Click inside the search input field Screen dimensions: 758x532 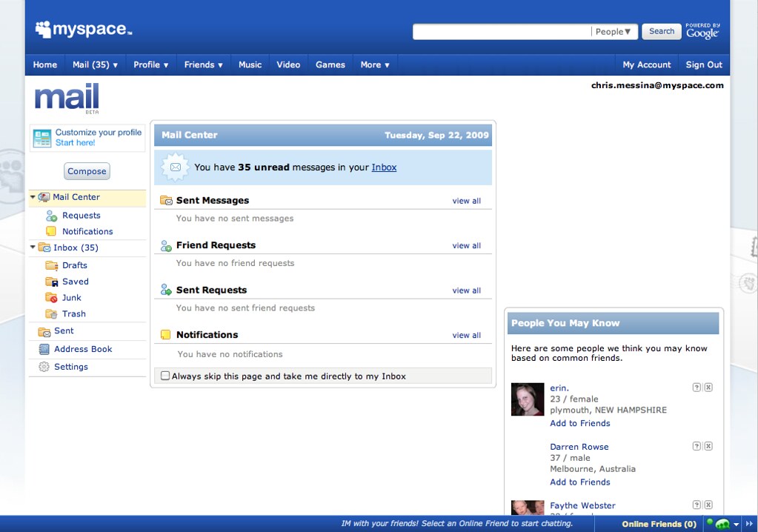[x=500, y=31]
